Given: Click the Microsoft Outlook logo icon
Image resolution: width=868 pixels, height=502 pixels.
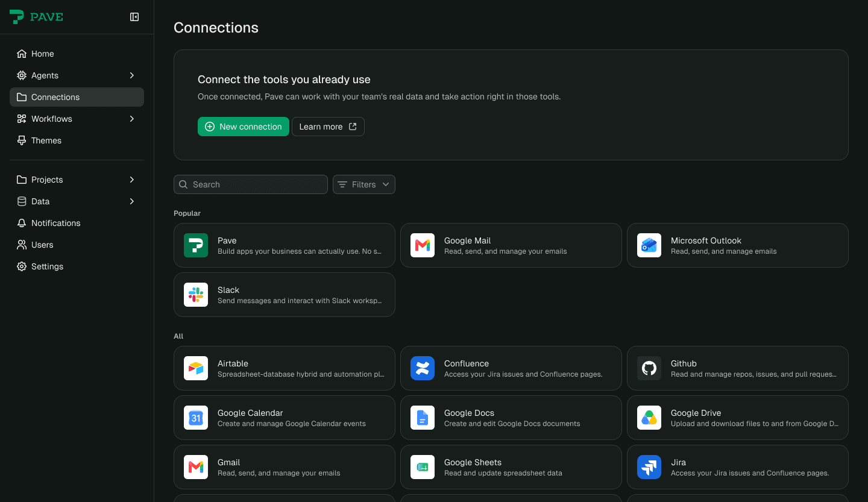Looking at the screenshot, I should click(x=649, y=245).
